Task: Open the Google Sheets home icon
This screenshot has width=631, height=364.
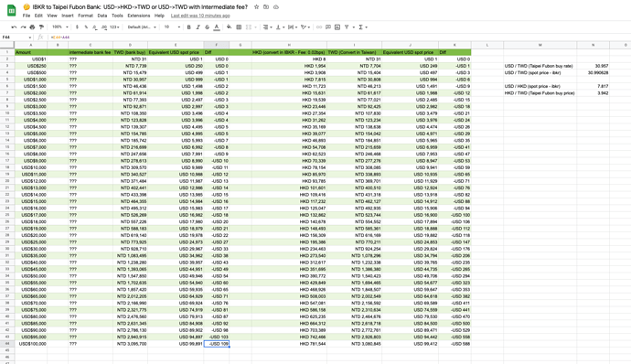Action: click(11, 11)
